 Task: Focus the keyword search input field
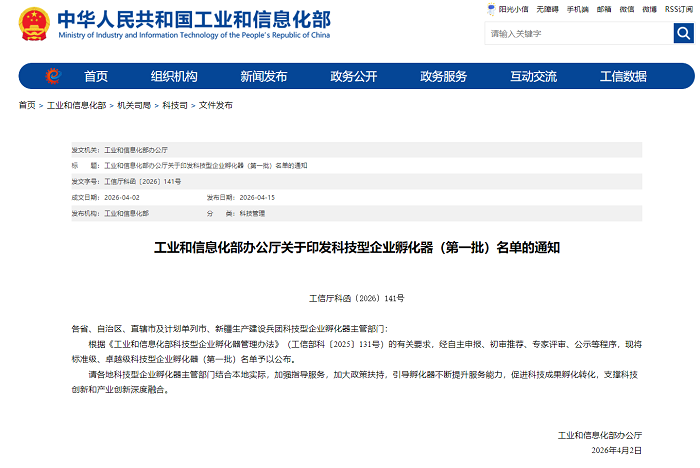[x=579, y=33]
